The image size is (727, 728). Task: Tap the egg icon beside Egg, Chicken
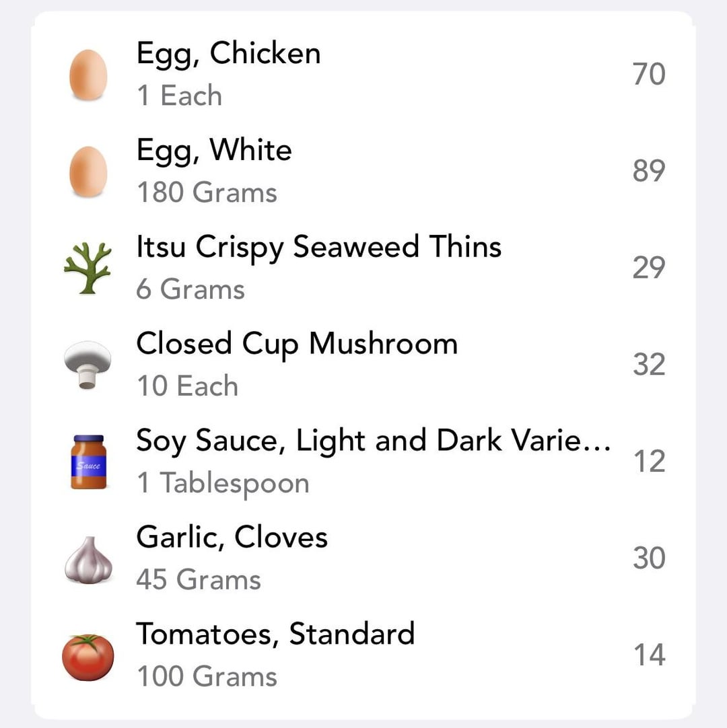click(88, 75)
